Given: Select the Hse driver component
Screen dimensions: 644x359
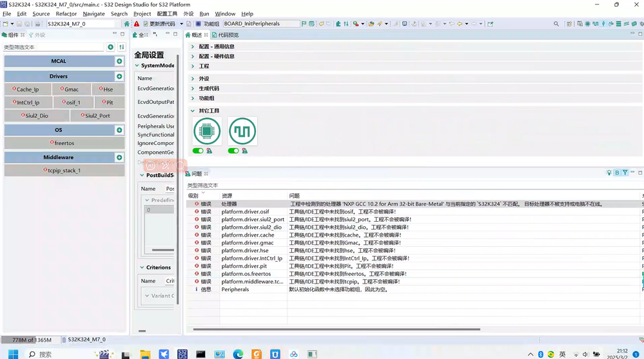Looking at the screenshot, I should pos(108,89).
